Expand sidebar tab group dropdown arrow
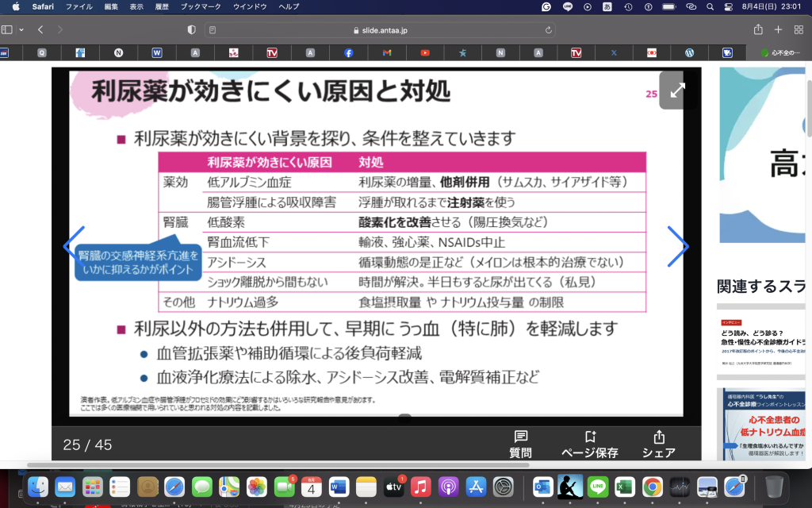This screenshot has height=508, width=812. click(21, 29)
